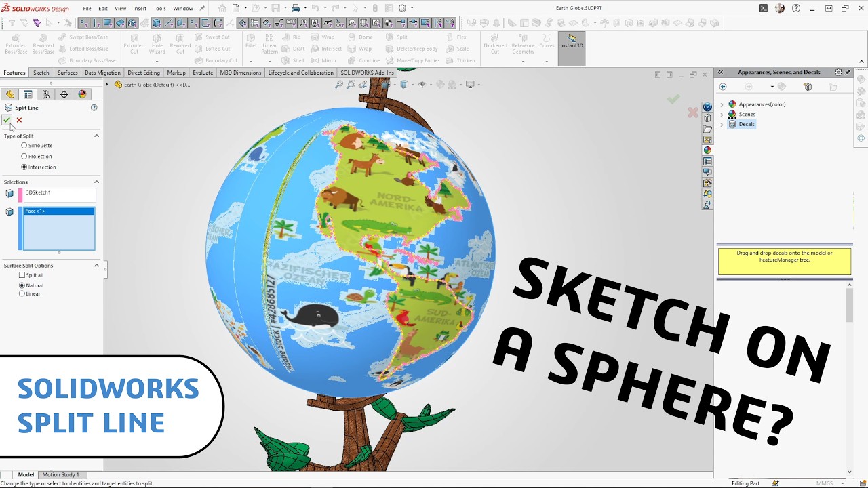Click the Zoom to Fit magnifier in viewport toolbar
This screenshot has width=868, height=488.
[339, 85]
